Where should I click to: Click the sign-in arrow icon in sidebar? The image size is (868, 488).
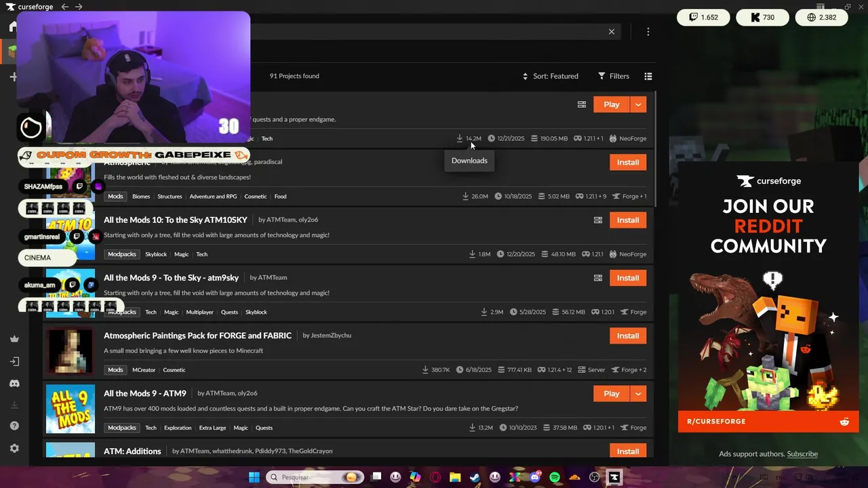(x=14, y=361)
